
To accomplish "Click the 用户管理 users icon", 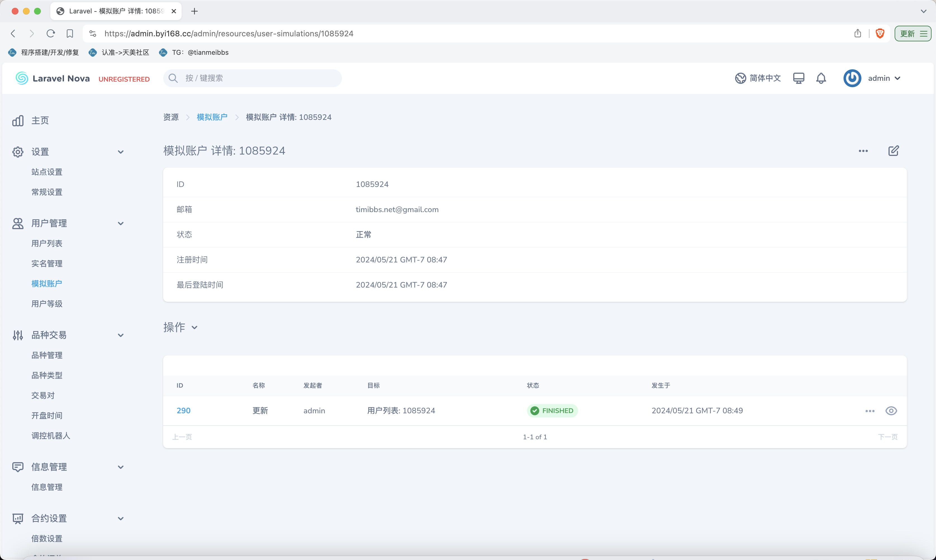I will click(x=18, y=223).
